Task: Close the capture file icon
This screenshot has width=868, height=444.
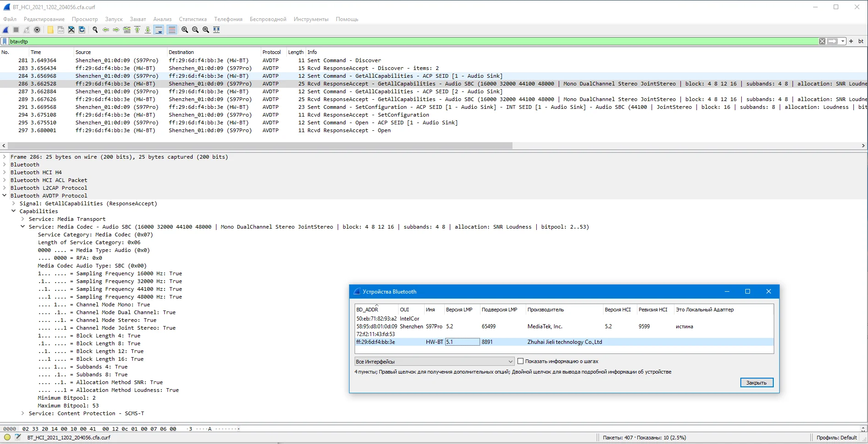Action: pos(71,30)
